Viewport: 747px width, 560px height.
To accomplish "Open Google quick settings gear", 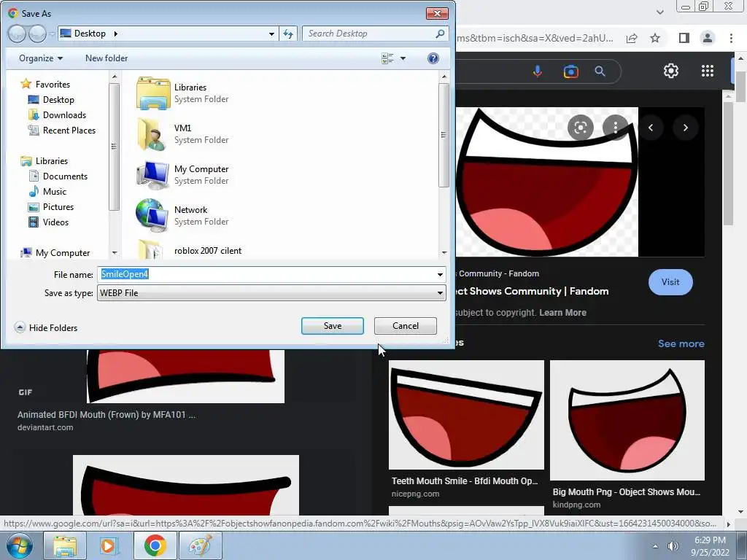I will [x=671, y=71].
